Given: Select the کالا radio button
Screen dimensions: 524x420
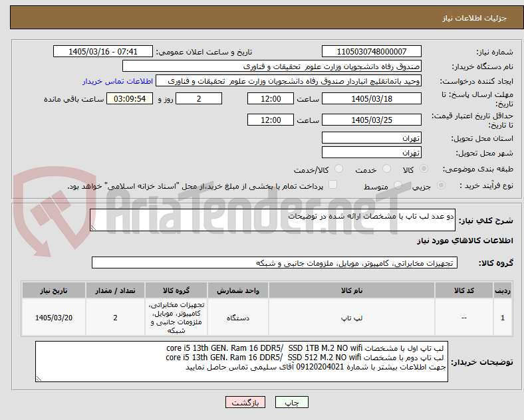Looking at the screenshot, I should [424, 169].
